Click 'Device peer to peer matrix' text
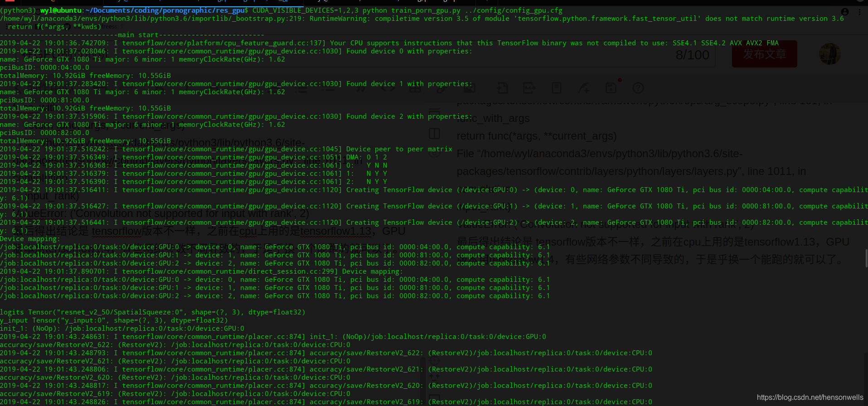Viewport: 868px width, 406px height. point(399,149)
